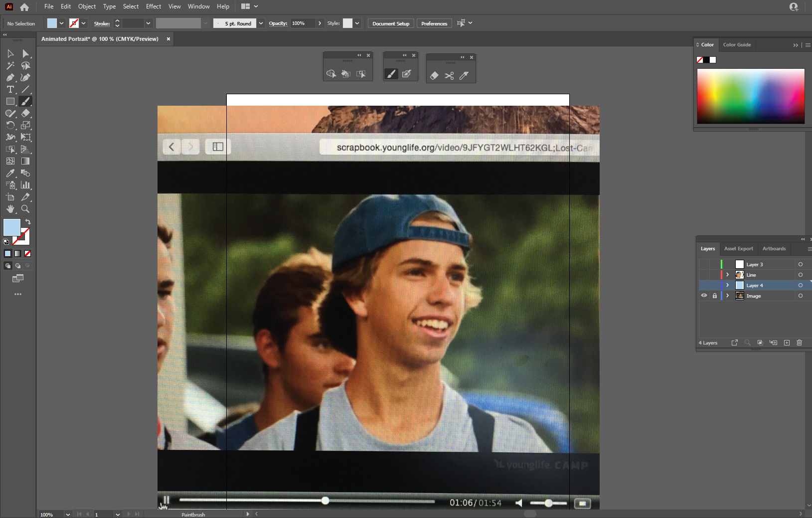Select the Type tool
The height and width of the screenshot is (518, 812).
click(x=10, y=90)
